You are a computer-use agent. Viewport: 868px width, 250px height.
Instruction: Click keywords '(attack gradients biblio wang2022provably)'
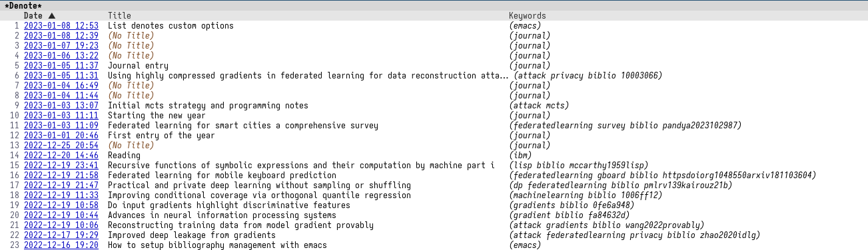coord(607,225)
